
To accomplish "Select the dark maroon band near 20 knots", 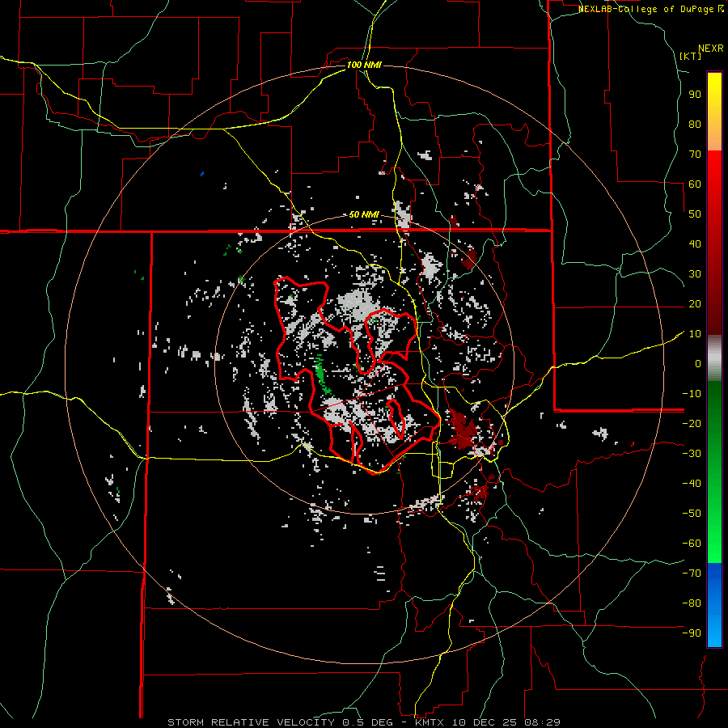I will pyautogui.click(x=714, y=307).
